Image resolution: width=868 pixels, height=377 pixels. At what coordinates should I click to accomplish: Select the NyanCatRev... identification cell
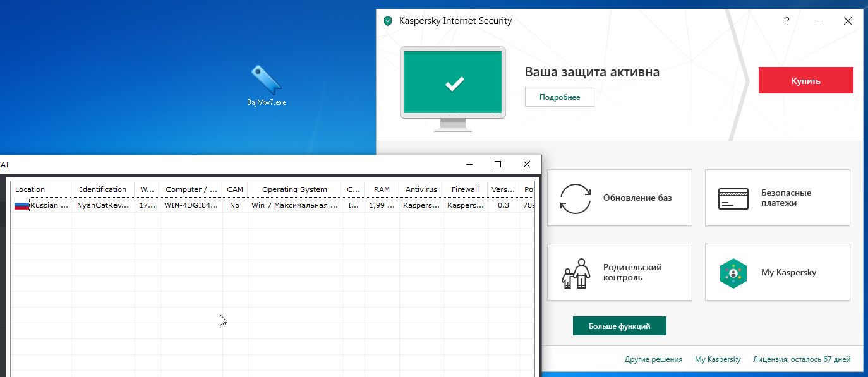click(x=103, y=205)
